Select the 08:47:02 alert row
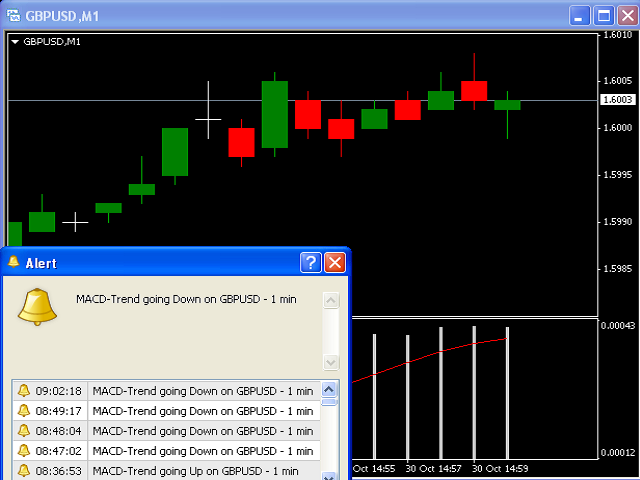This screenshot has width=640, height=480. (x=167, y=451)
